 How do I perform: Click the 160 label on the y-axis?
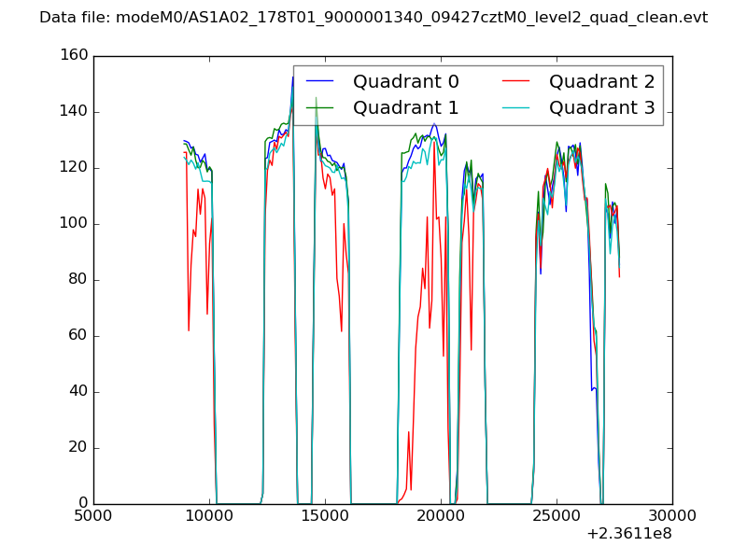click(72, 56)
